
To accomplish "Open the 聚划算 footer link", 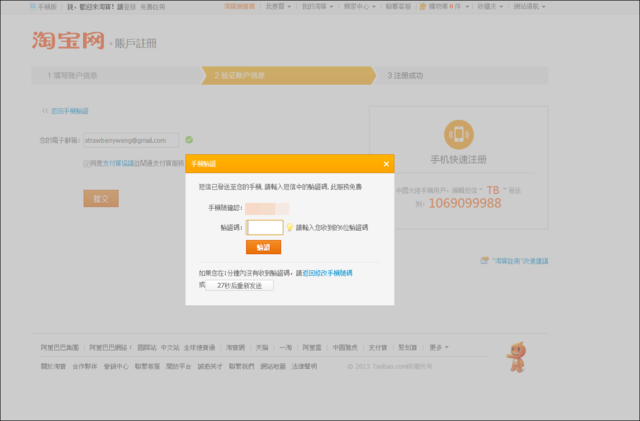I will (408, 347).
